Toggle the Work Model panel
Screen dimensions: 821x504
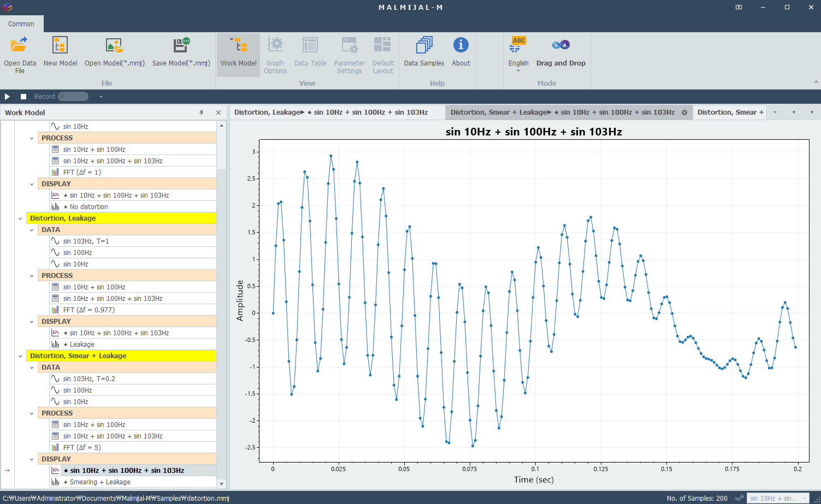click(239, 55)
